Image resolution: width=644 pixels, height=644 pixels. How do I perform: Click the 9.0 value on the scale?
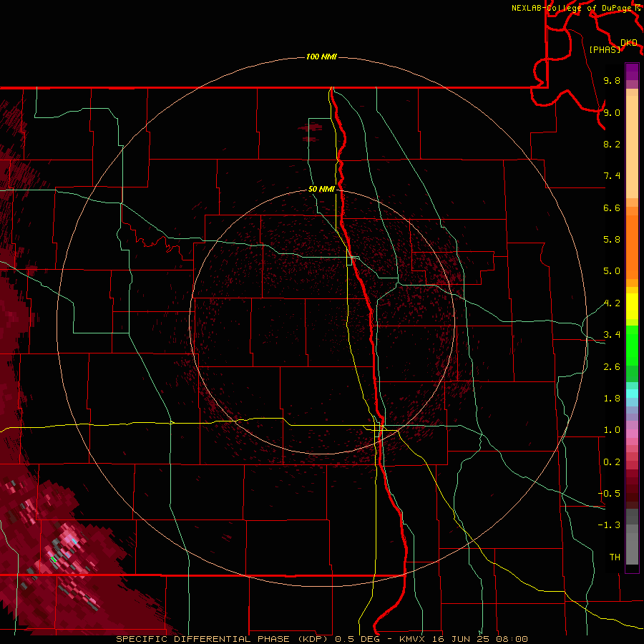[x=612, y=112]
